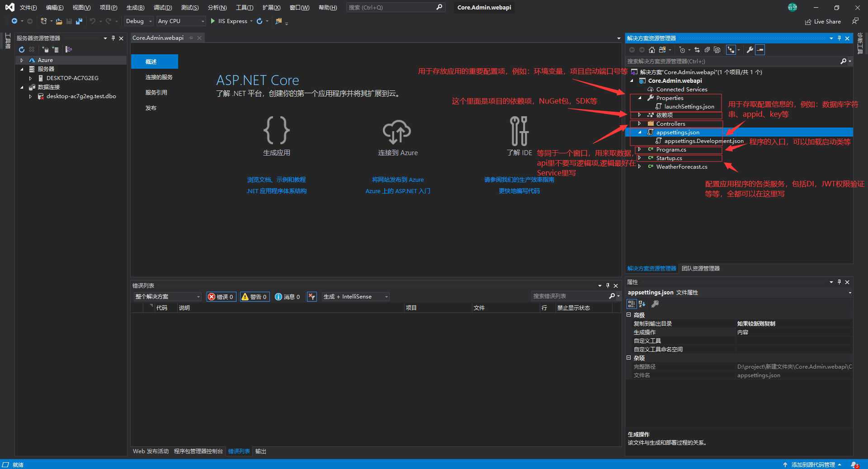Click Sync with Active Document icon
The height and width of the screenshot is (469, 868).
click(697, 50)
